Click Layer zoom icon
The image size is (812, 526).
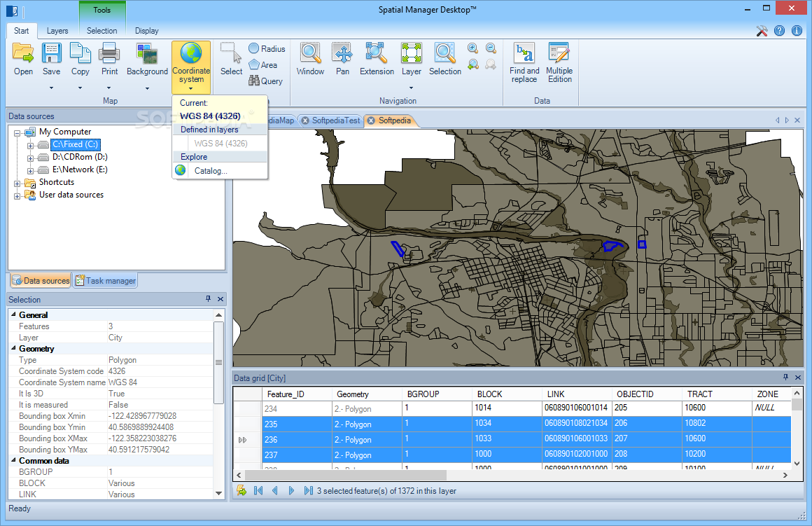tap(411, 53)
